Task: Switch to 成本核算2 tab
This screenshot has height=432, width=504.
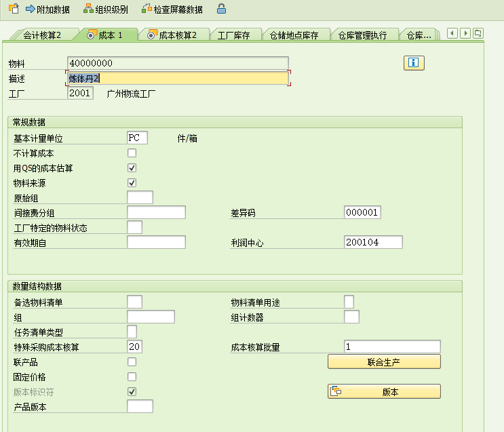Action: pos(173,35)
